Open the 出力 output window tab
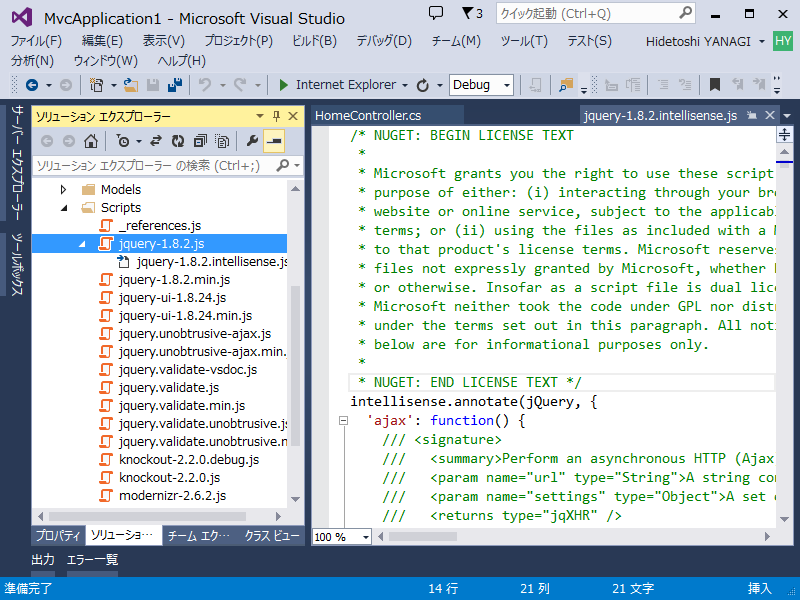Image resolution: width=800 pixels, height=600 pixels. pos(43,560)
